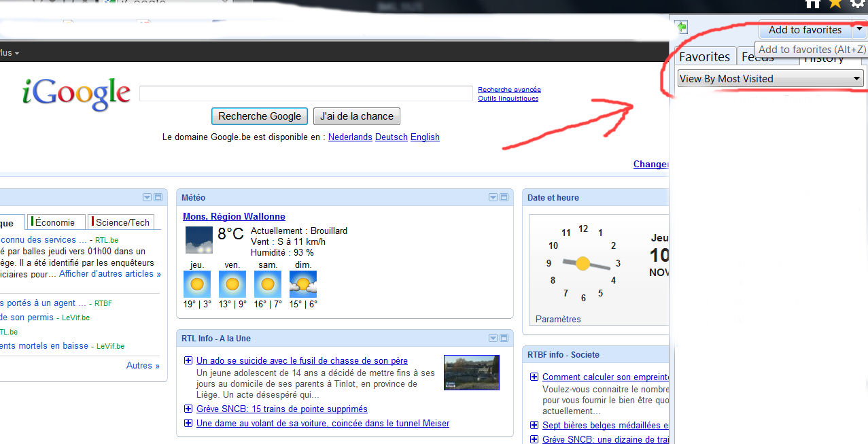Open 'Une dame au volant de sa voiture' link

pos(323,424)
